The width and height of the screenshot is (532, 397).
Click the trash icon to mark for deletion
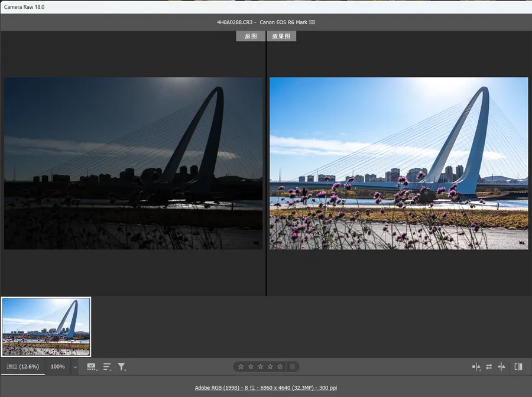coord(292,367)
